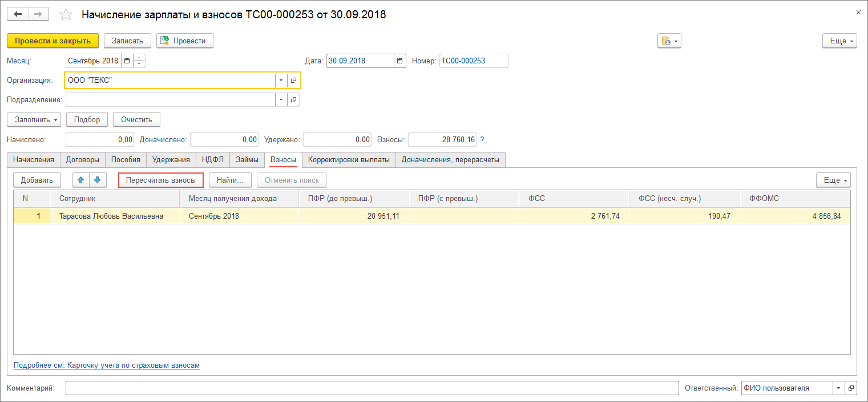Viewport: 868px width, 402px height.
Task: Move selected row up with arrow icon
Action: [x=80, y=180]
